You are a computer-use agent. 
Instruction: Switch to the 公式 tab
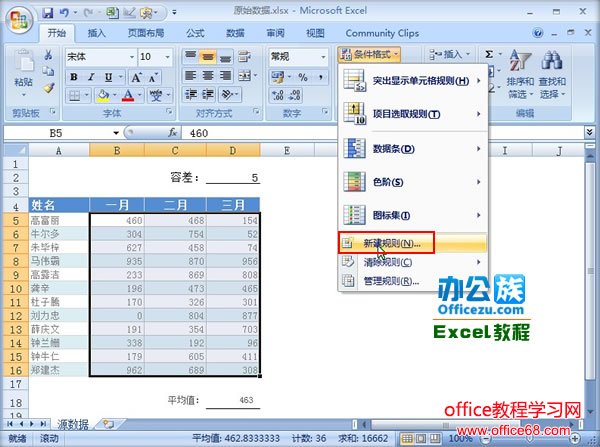pyautogui.click(x=195, y=33)
